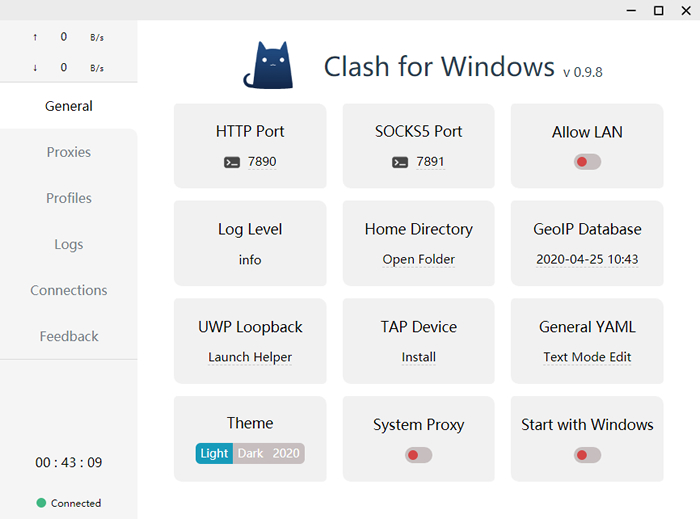Enable the System Proxy switch
The width and height of the screenshot is (700, 519).
pos(418,455)
